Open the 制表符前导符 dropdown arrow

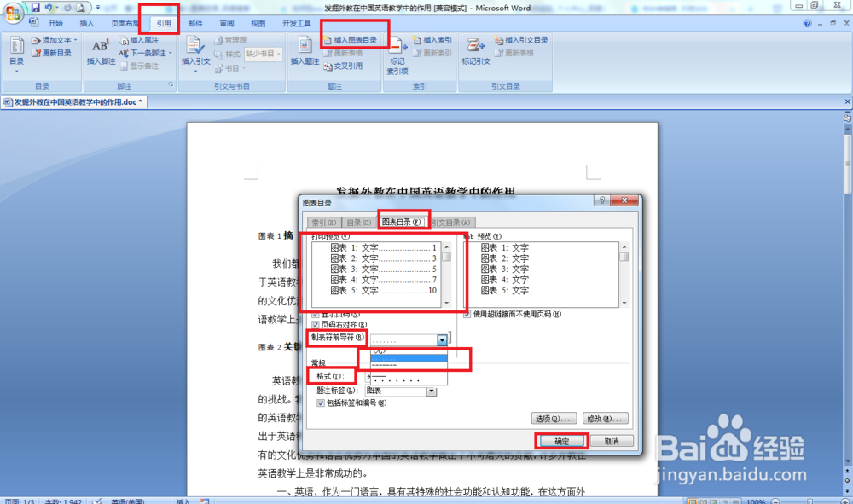tap(442, 340)
